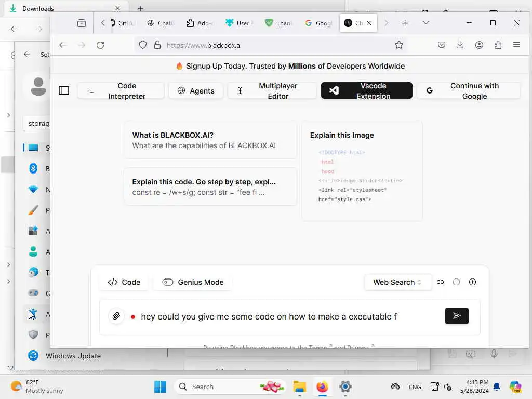Select the 'What is BLACKBOX.AI?' suggestion card

pos(210,140)
